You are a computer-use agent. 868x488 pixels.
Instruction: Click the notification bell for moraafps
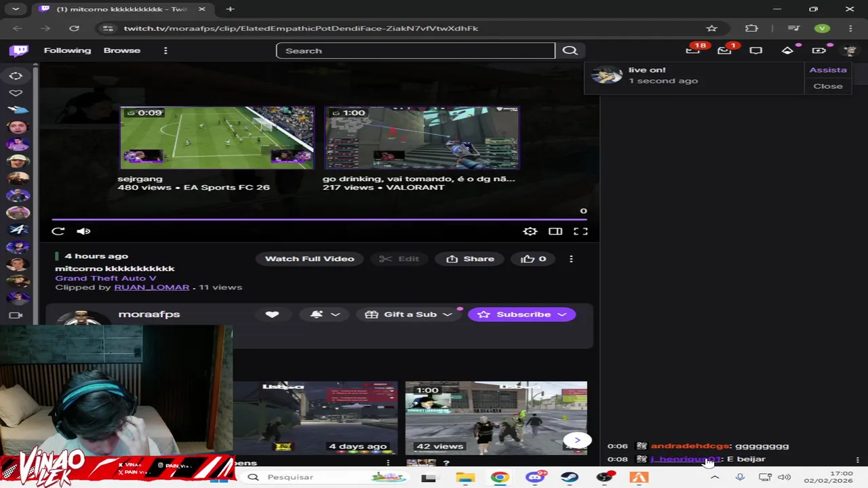pyautogui.click(x=316, y=314)
